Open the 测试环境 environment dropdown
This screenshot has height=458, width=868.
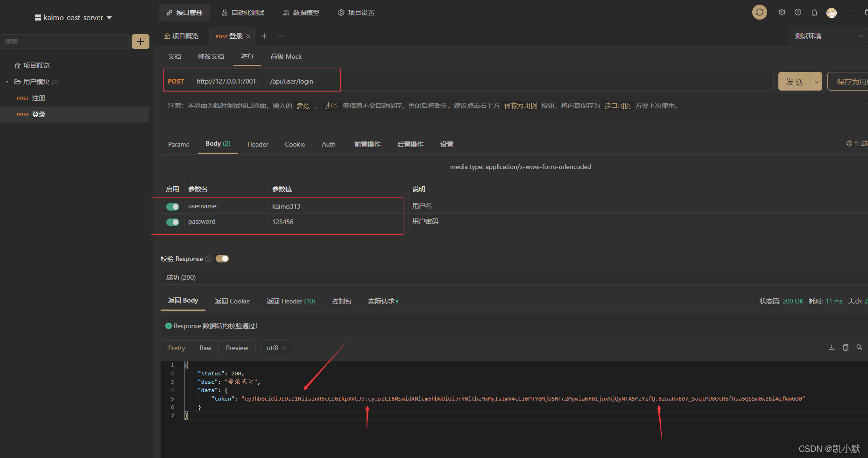pos(828,36)
